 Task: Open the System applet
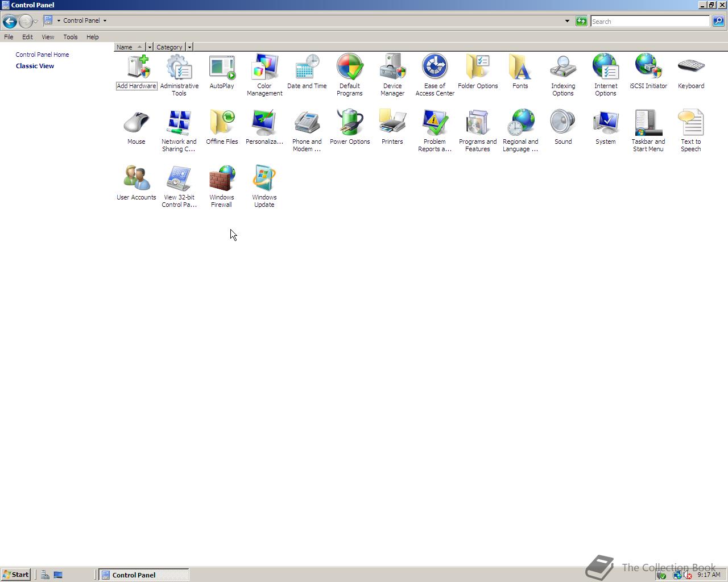pos(606,128)
